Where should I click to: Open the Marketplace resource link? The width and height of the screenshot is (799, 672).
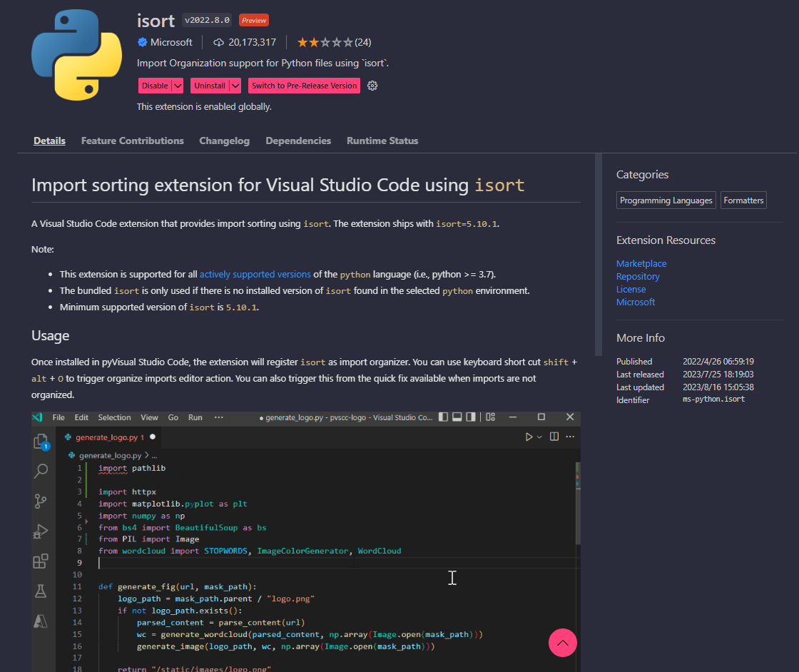pos(641,263)
